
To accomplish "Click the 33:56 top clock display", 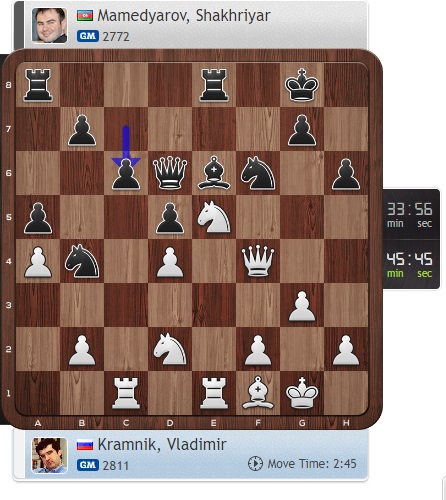I will coord(410,215).
